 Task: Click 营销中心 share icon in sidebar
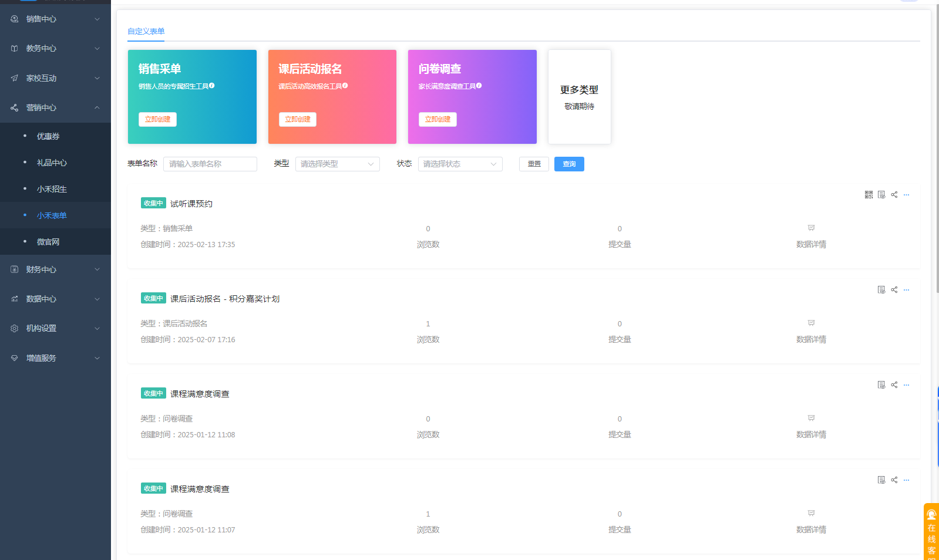(x=15, y=107)
